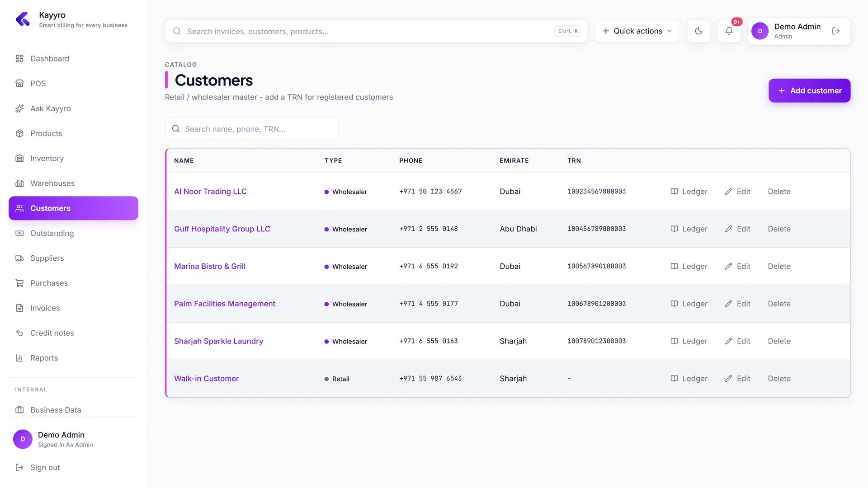The image size is (868, 488).
Task: Open Al Noor Trading LLC customer link
Action: 210,192
